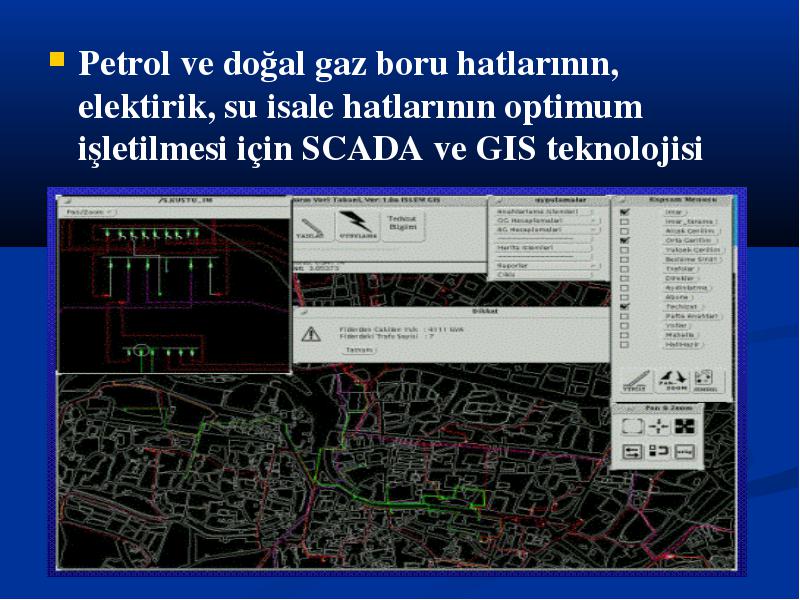Open the Pan-Zoom arrows icon in layer panel
Image resolution: width=800 pixels, height=600 pixels.
(x=672, y=381)
